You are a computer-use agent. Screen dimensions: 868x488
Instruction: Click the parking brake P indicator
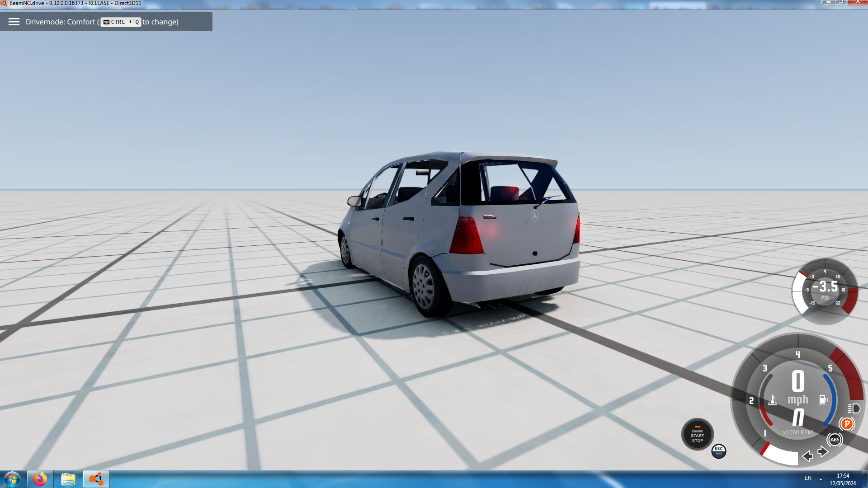pyautogui.click(x=847, y=424)
